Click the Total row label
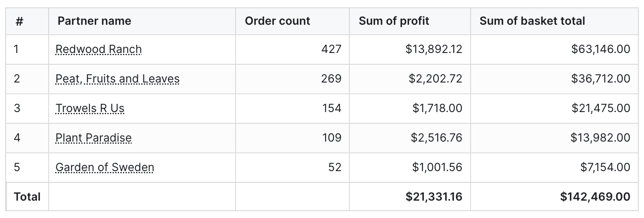This screenshot has height=218, width=644. (x=27, y=197)
